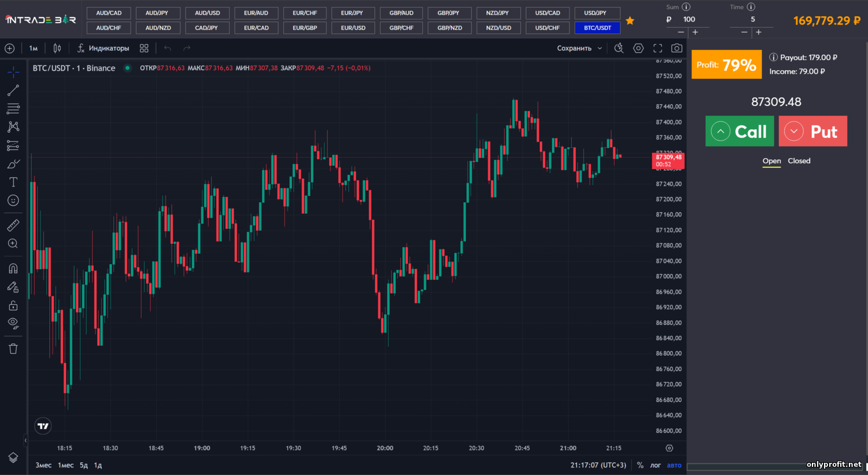Select the text annotation tool
Image resolution: width=868 pixels, height=475 pixels.
tap(13, 182)
